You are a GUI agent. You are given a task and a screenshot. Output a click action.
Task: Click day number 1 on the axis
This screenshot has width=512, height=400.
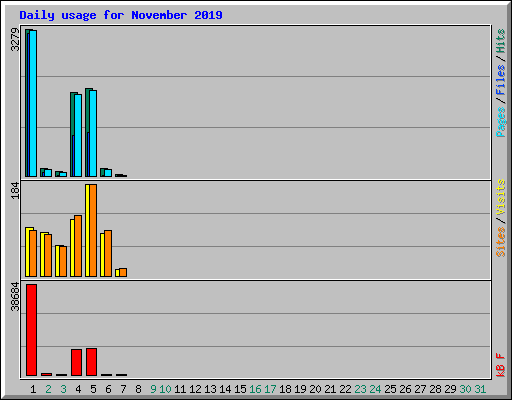[33, 389]
